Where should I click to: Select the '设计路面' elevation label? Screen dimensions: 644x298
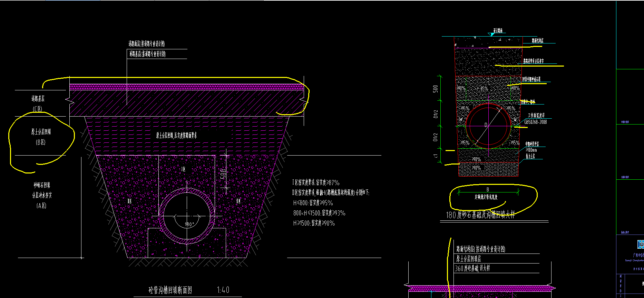[x=498, y=30]
